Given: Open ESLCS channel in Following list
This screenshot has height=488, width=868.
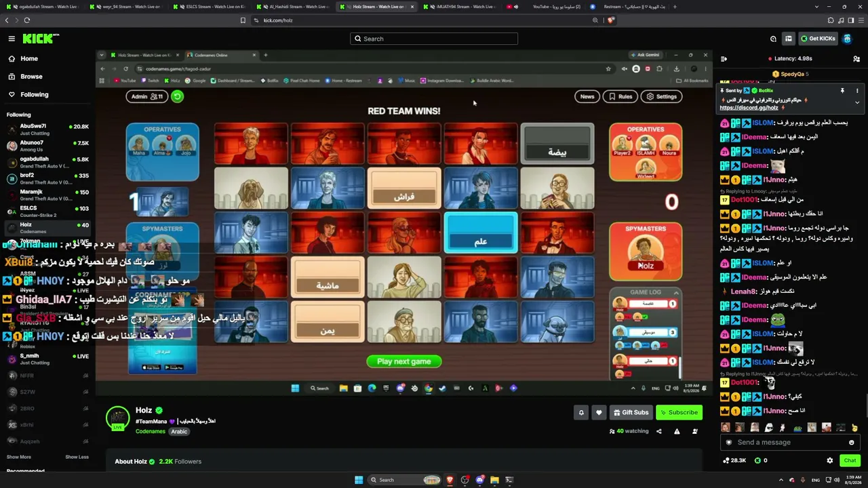Looking at the screenshot, I should point(47,211).
